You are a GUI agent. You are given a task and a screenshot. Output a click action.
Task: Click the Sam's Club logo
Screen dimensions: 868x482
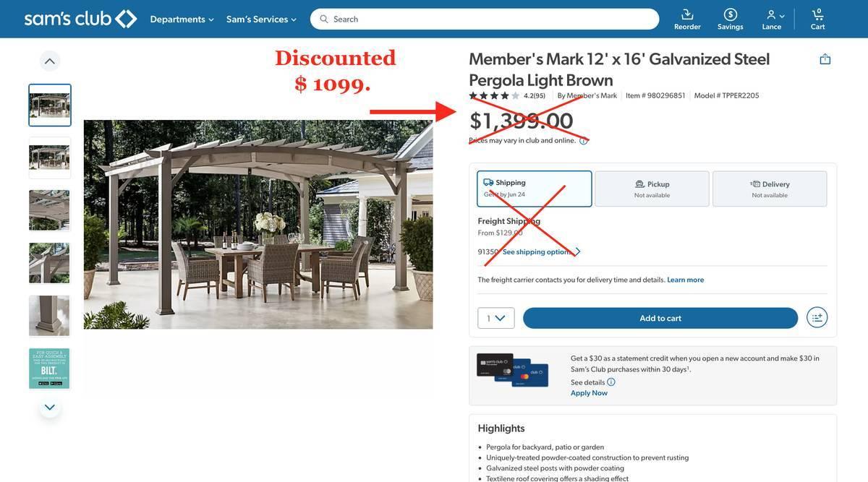[x=80, y=19]
